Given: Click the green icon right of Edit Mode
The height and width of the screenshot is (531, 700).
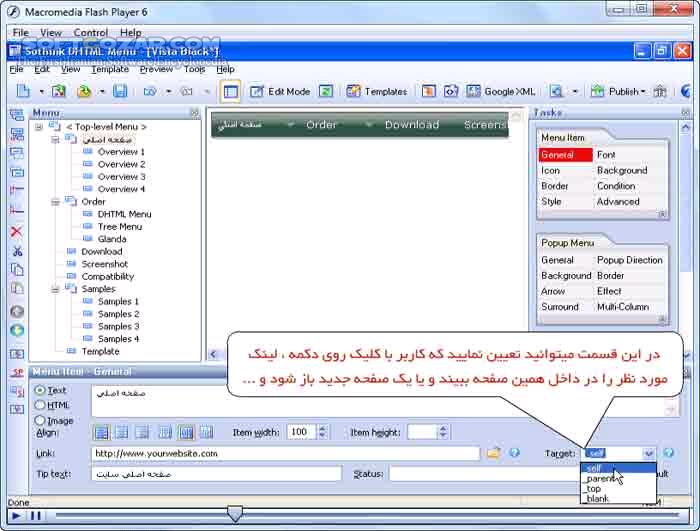Looking at the screenshot, I should click(326, 92).
